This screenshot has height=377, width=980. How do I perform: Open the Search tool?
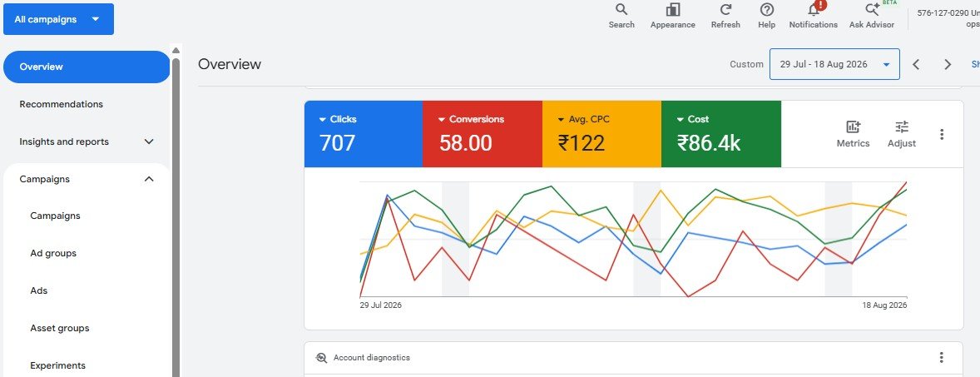[x=621, y=17]
